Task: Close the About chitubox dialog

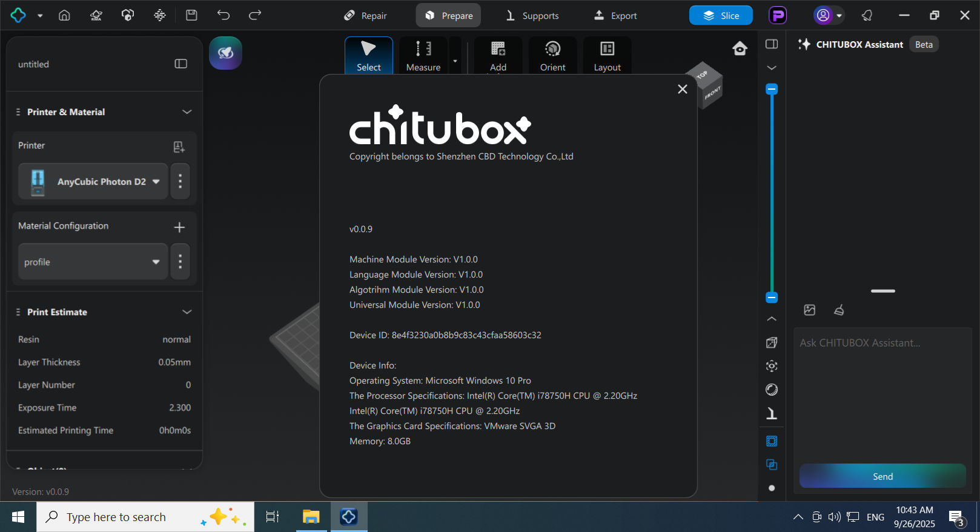Action: coord(683,89)
